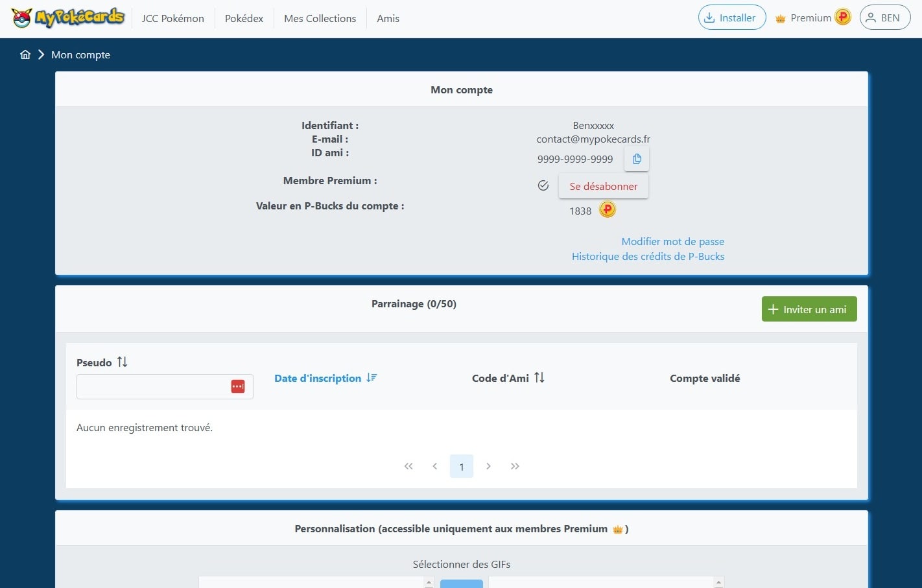Open Historique des crédits de P-Bucks
The image size is (922, 588).
pos(648,256)
